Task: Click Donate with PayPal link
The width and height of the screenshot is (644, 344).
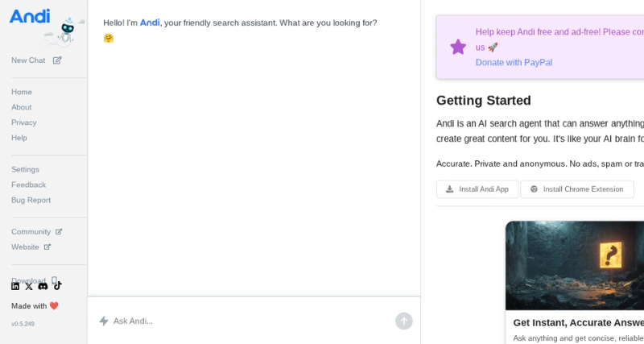Action: [x=514, y=62]
